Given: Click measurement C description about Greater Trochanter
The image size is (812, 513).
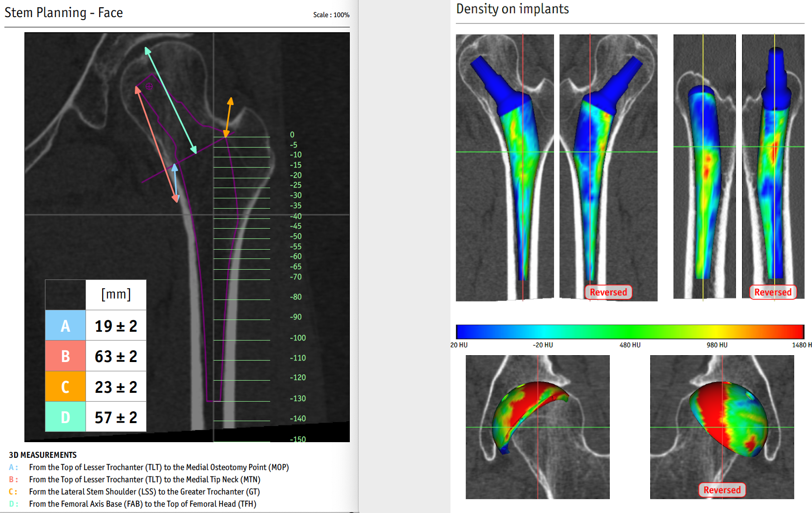Looking at the screenshot, I should pyautogui.click(x=144, y=492).
